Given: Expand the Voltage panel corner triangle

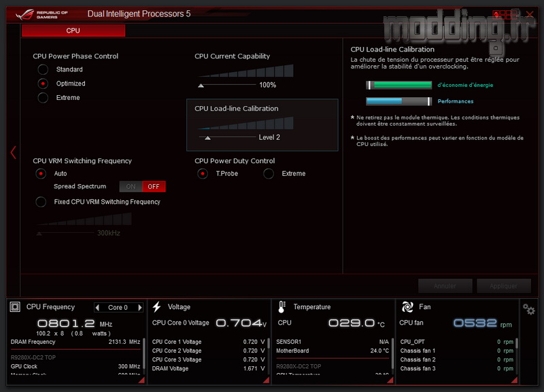Looking at the screenshot, I should pos(266,380).
